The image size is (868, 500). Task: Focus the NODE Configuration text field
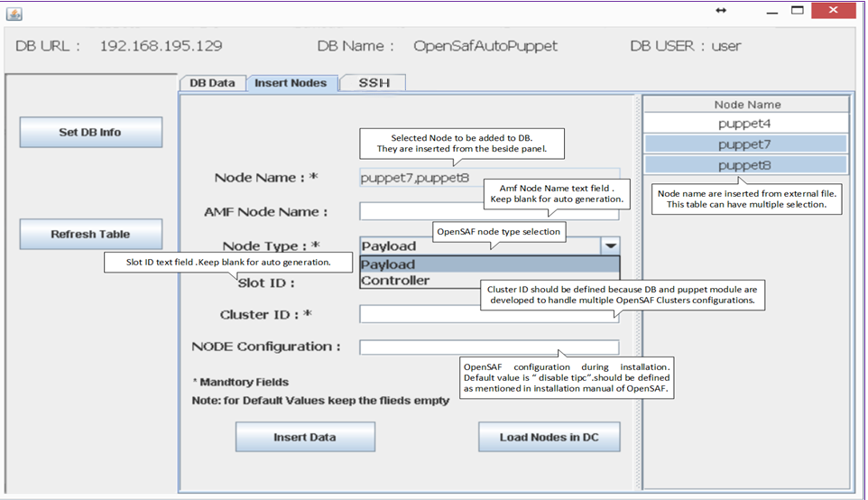(x=489, y=347)
